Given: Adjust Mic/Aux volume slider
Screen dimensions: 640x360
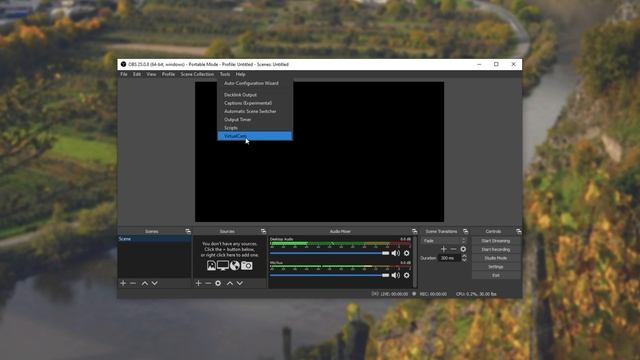Looking at the screenshot, I should click(329, 276).
